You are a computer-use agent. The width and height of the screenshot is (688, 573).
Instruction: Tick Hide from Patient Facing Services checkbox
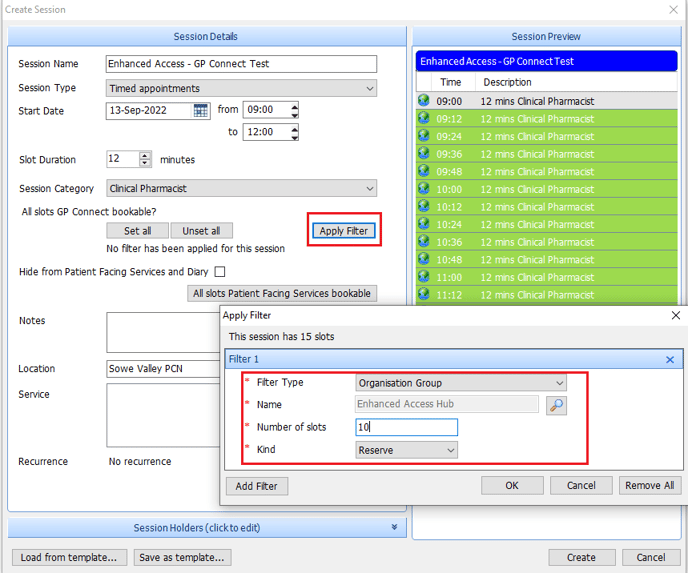coord(219,272)
